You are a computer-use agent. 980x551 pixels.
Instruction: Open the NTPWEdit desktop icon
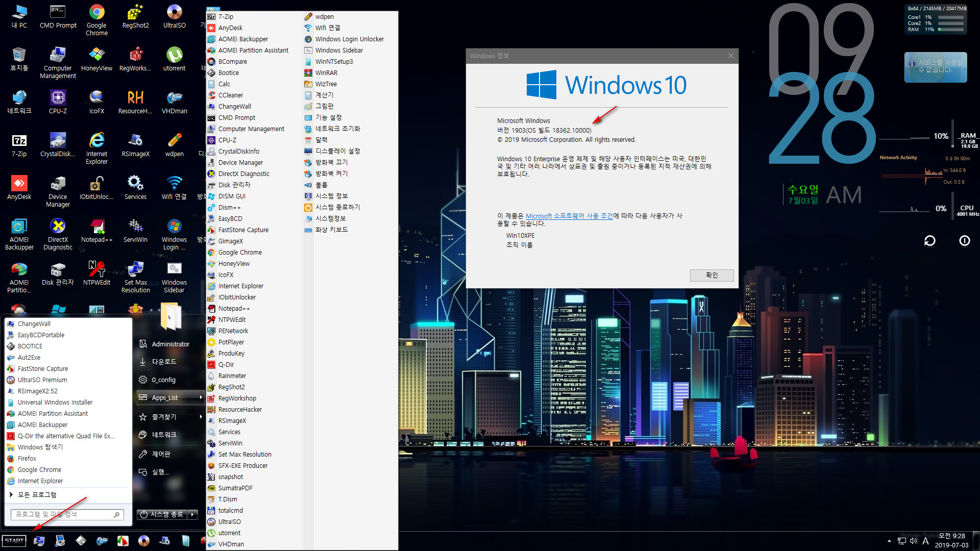coord(96,274)
